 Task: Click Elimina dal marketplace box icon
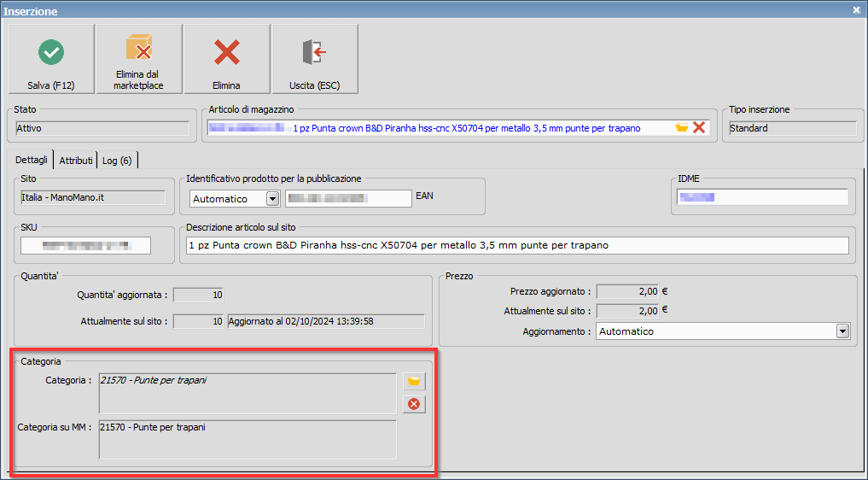pos(138,58)
